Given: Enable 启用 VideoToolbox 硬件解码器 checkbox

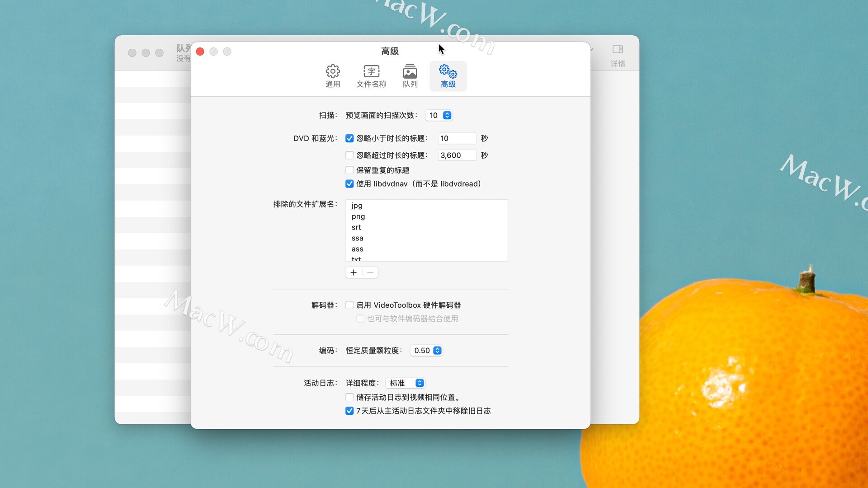Looking at the screenshot, I should pos(349,305).
